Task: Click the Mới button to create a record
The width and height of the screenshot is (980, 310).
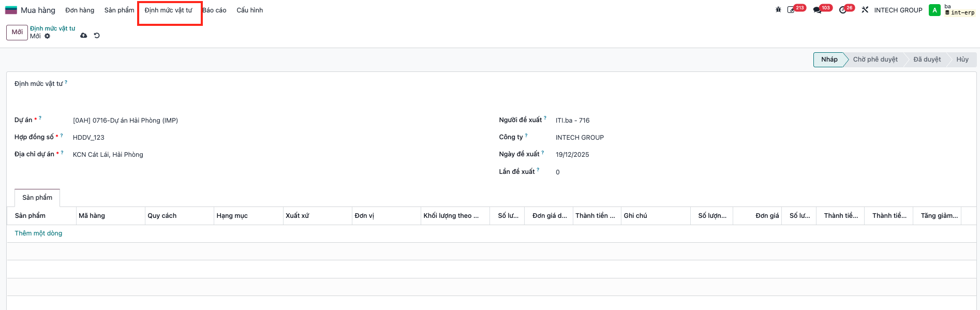Action: [x=17, y=32]
